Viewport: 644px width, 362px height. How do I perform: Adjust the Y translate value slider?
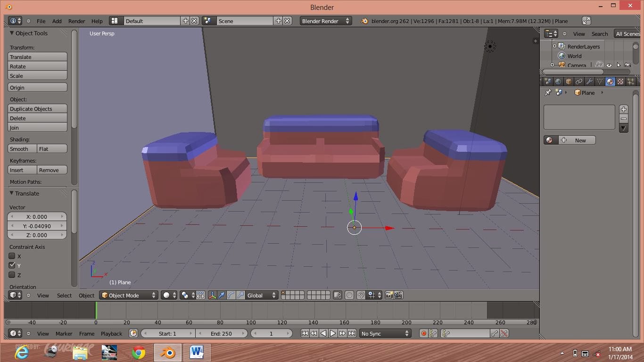[x=38, y=226]
